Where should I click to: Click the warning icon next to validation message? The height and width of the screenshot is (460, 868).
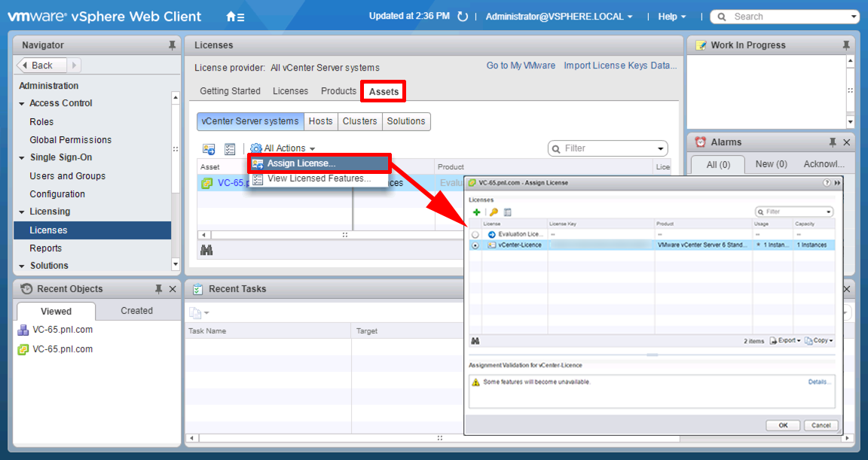tap(475, 382)
